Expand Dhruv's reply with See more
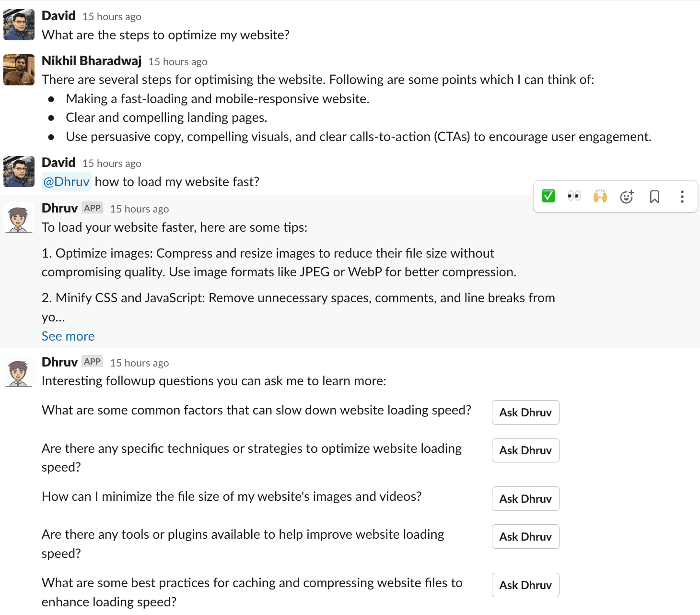This screenshot has width=700, height=615. tap(68, 336)
